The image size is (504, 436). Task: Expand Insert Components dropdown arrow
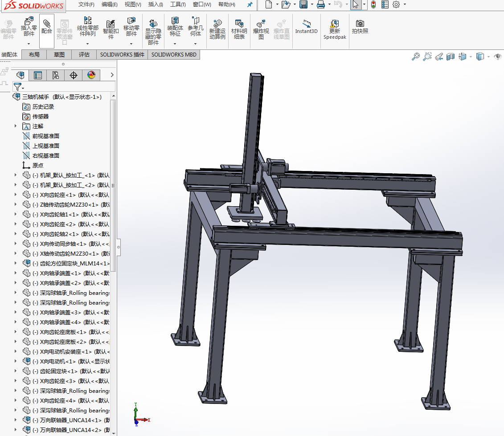29,44
